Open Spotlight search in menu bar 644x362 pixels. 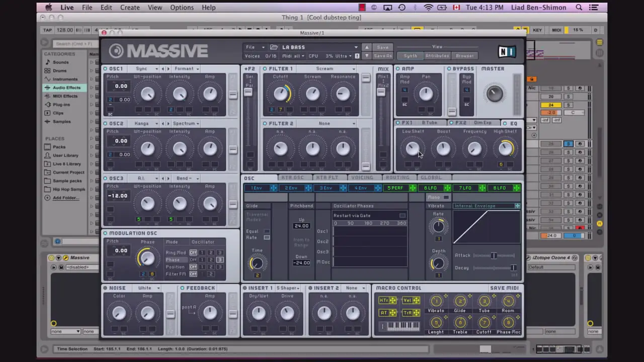point(579,8)
